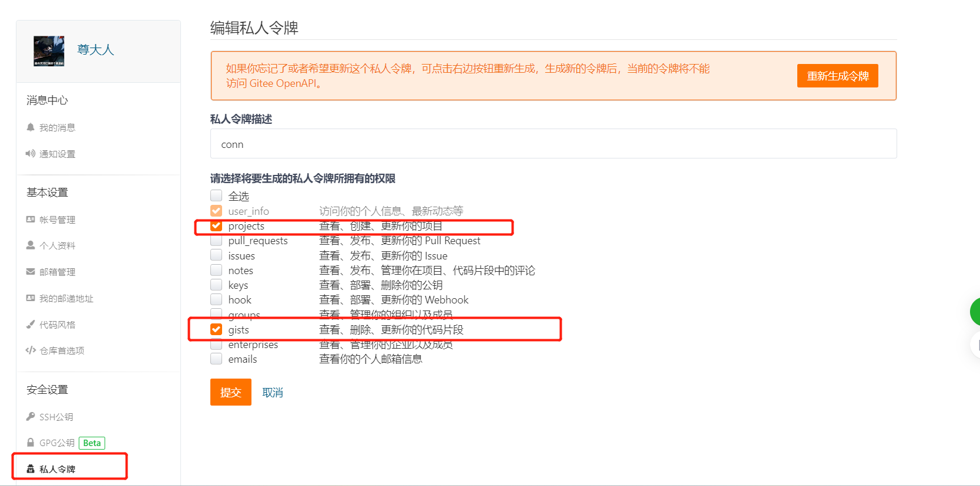Click the code icon beside 仓库首选项
Viewport: 980px width, 486px height.
[x=31, y=350]
